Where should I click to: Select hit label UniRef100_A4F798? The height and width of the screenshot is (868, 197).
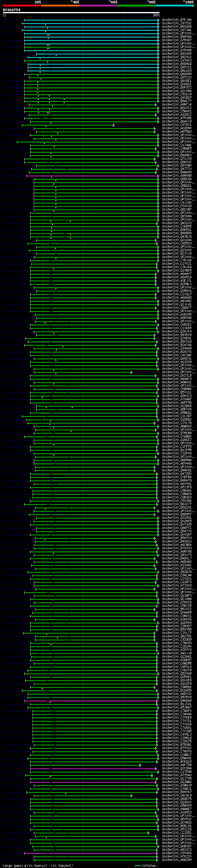pos(177,765)
